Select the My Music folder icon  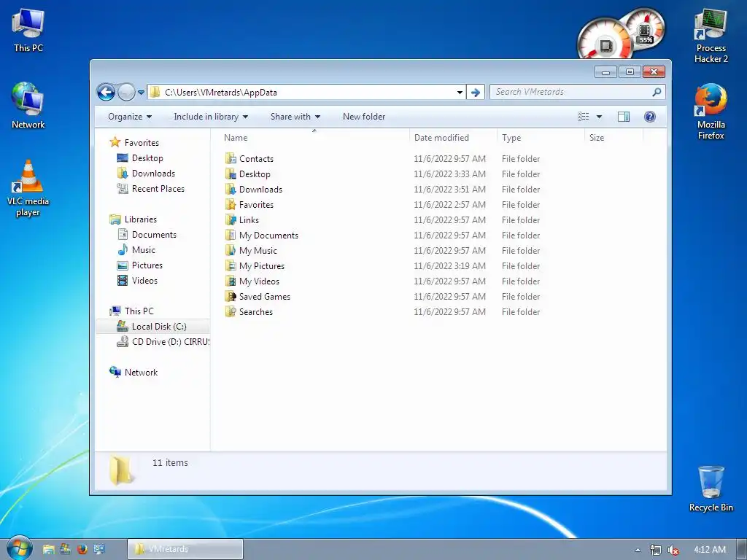231,250
